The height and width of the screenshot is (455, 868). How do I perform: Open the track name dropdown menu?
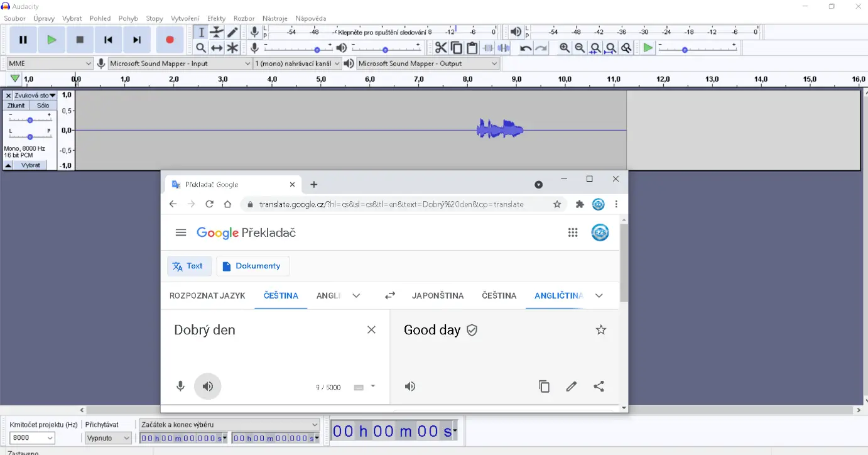35,96
